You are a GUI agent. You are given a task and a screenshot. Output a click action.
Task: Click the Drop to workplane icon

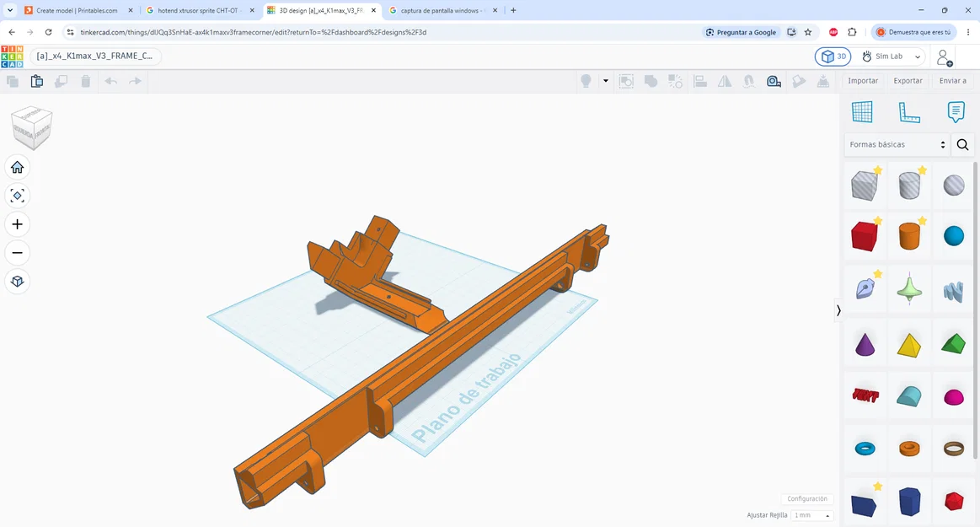(823, 81)
